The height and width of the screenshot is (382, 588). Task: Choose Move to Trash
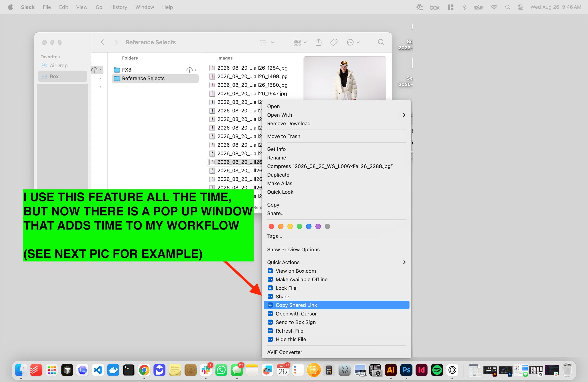(337, 136)
